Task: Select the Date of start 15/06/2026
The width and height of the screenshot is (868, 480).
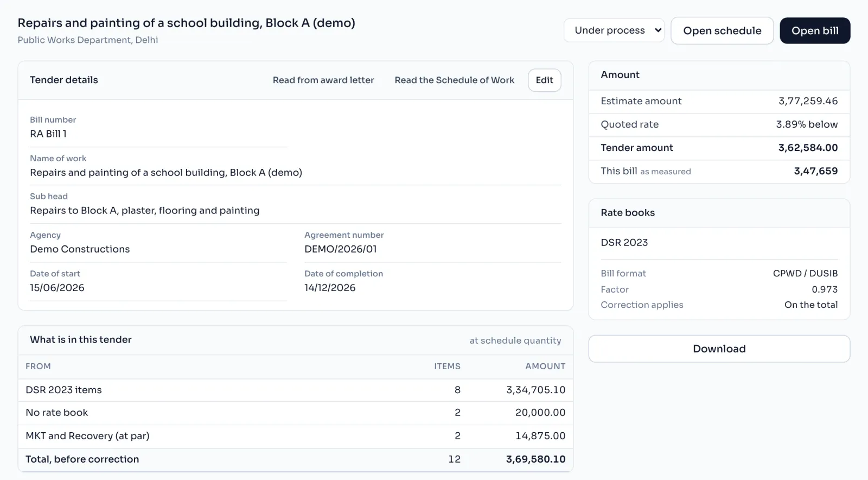Action: point(57,288)
